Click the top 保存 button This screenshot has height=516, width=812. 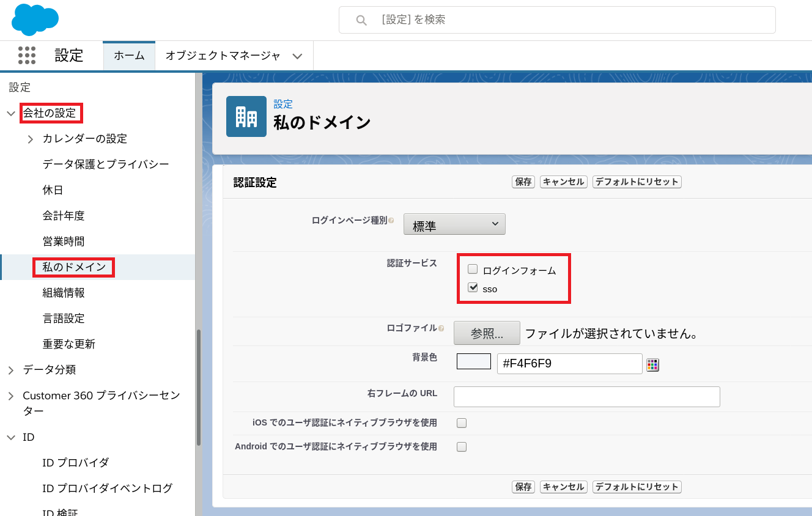523,182
